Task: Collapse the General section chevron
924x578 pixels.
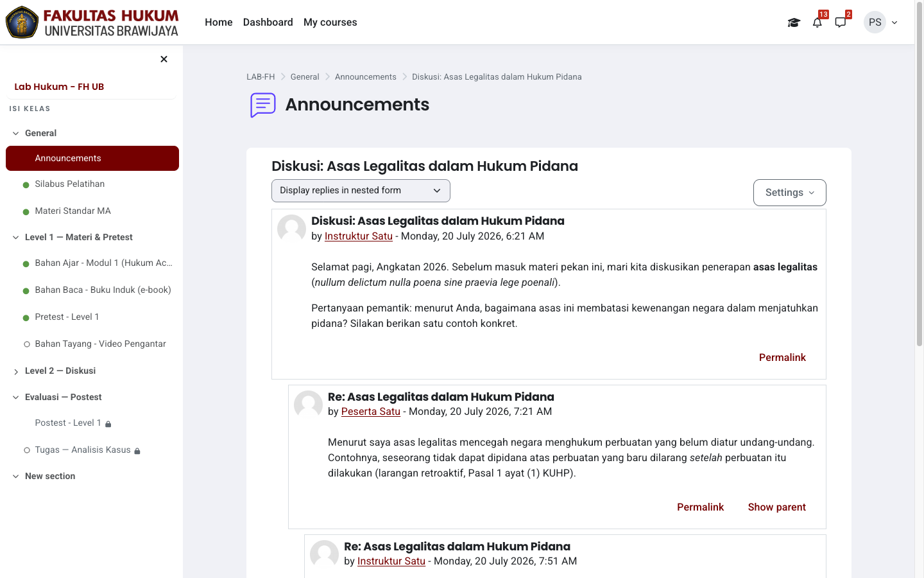Action: point(16,134)
